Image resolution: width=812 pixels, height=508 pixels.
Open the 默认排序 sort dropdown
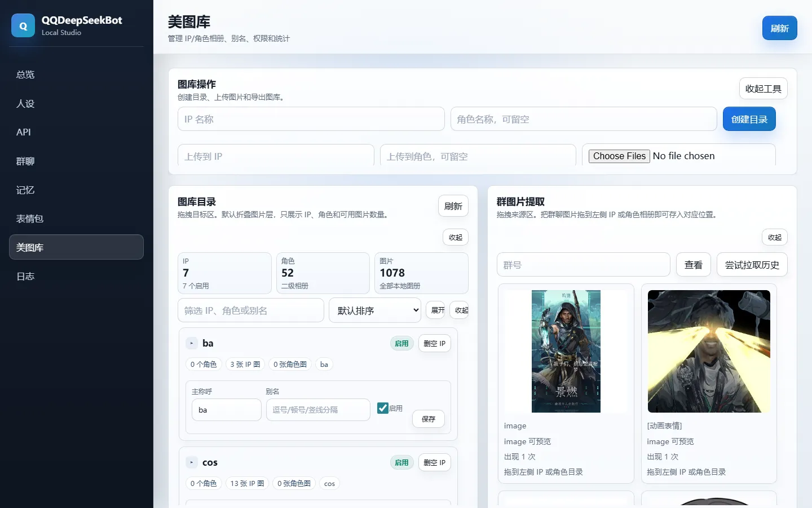375,310
